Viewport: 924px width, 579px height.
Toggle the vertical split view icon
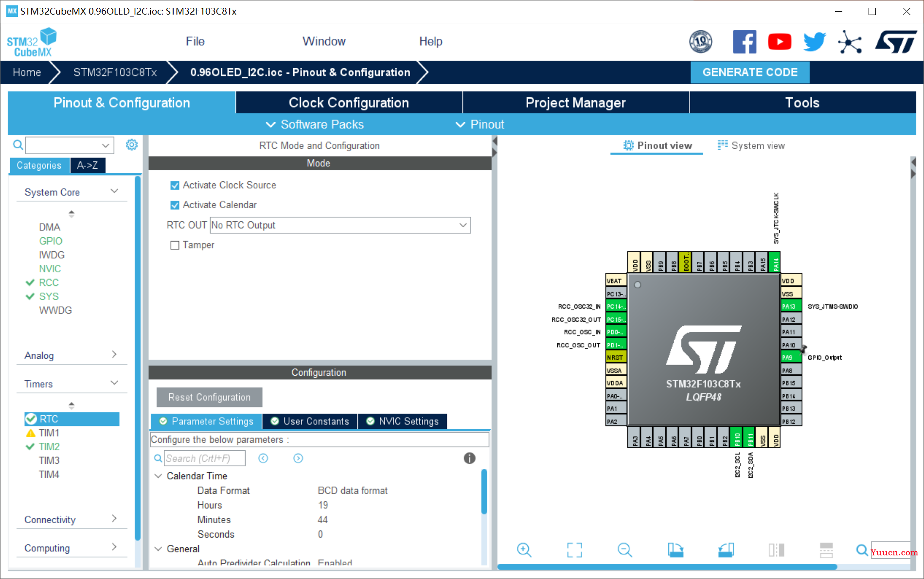pos(776,550)
